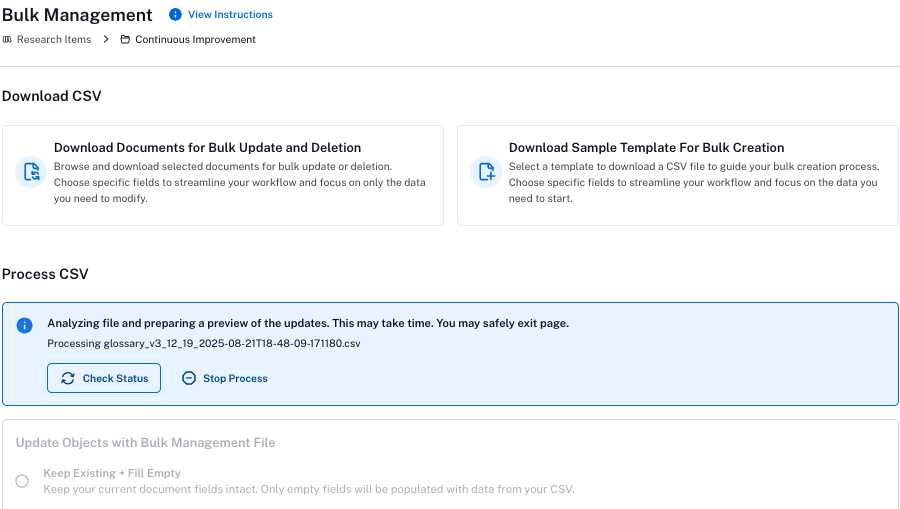This screenshot has width=900, height=509.
Task: Click the Check Status button
Action: click(x=104, y=378)
